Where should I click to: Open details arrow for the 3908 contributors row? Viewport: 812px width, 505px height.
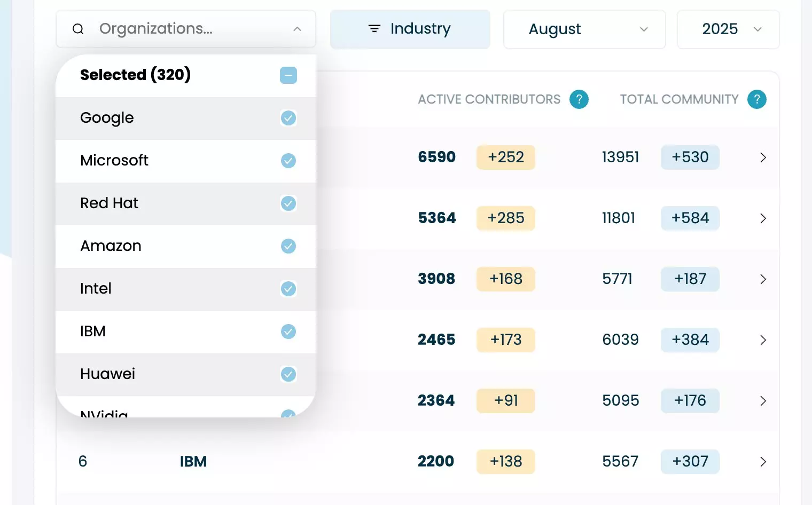click(x=763, y=279)
